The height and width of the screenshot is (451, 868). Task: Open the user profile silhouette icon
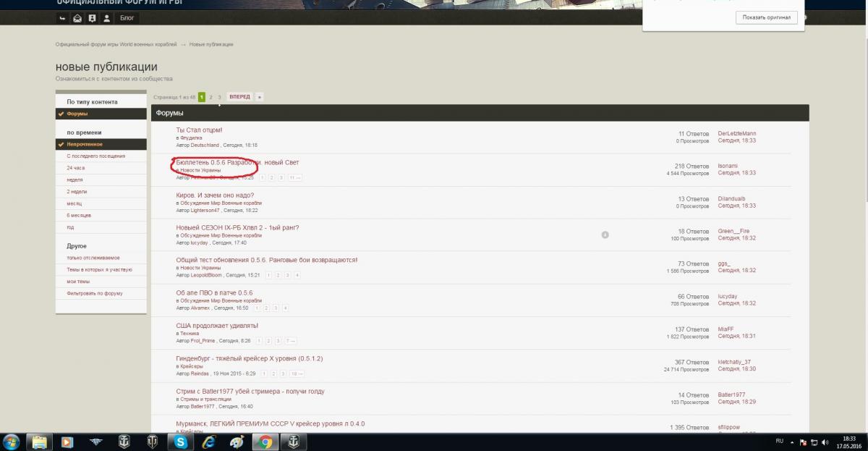click(x=107, y=18)
